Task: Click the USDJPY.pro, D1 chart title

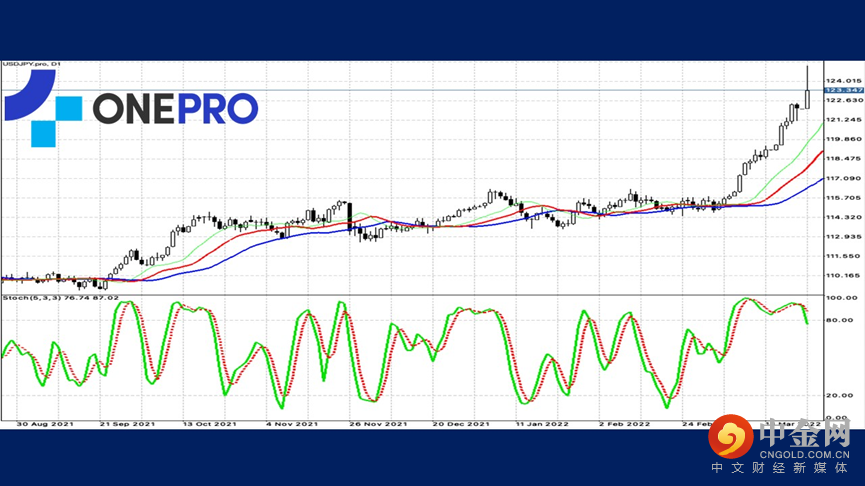Action: coord(31,65)
